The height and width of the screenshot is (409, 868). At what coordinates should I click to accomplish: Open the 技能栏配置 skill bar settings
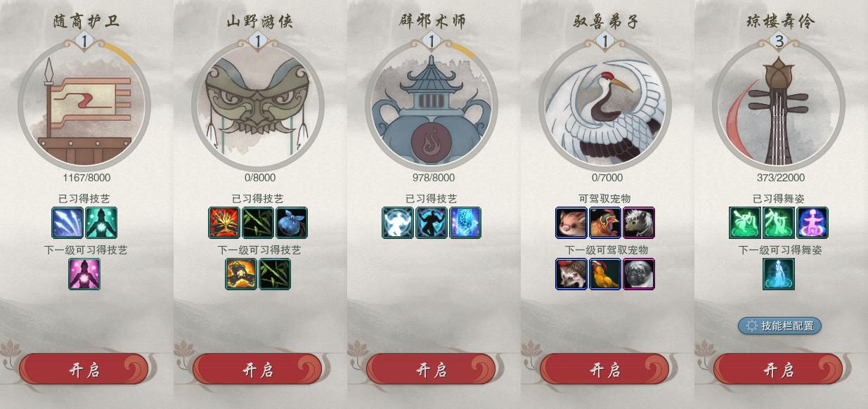pos(779,326)
